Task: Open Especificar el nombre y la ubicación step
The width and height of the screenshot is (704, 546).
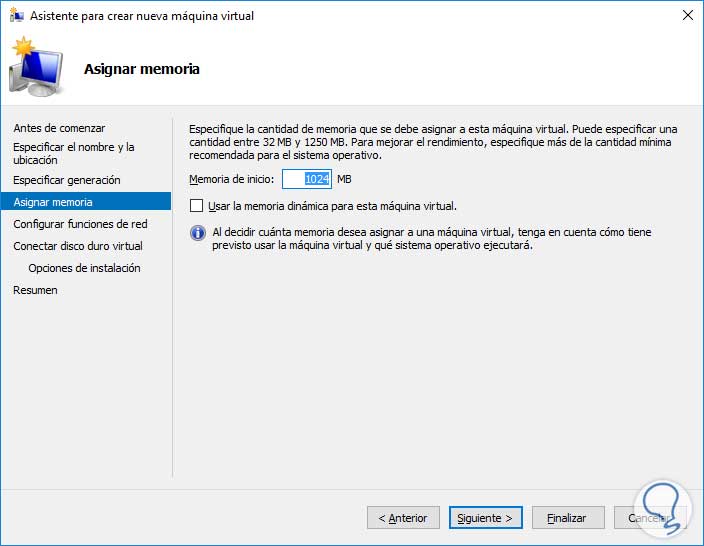Action: (74, 154)
